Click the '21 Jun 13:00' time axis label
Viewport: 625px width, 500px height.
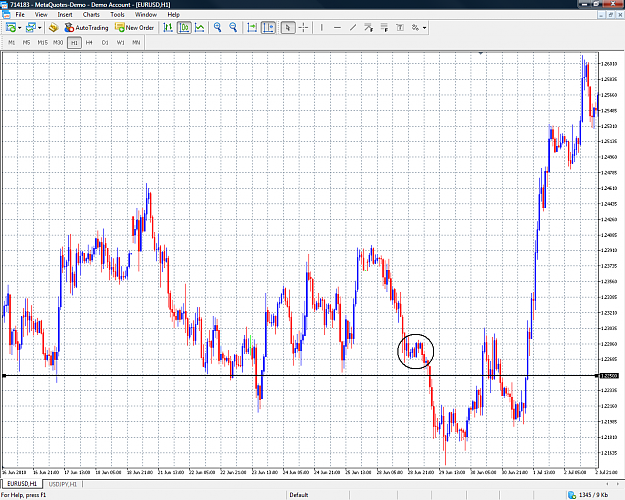click(x=171, y=472)
